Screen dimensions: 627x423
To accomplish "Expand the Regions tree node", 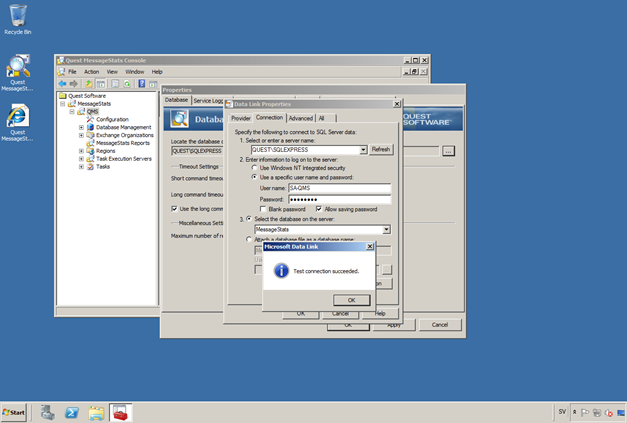I will (81, 151).
